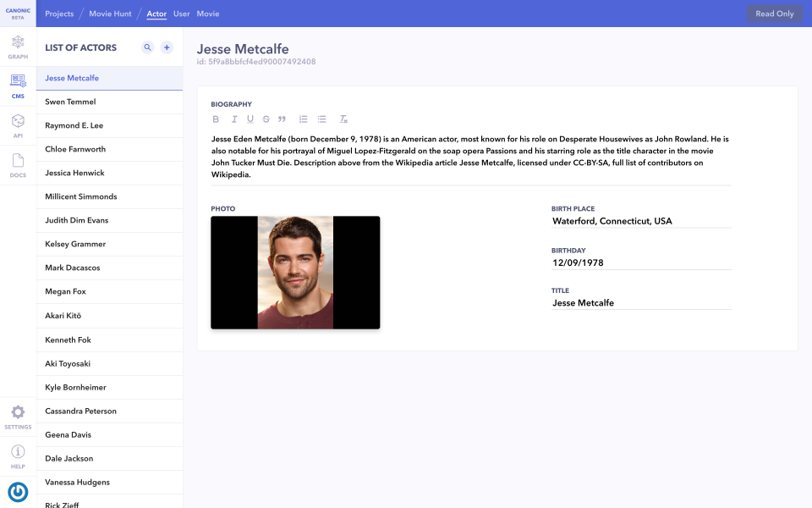This screenshot has width=812, height=508.
Task: Switch to the Actor tab in breadcrumb
Action: [156, 14]
